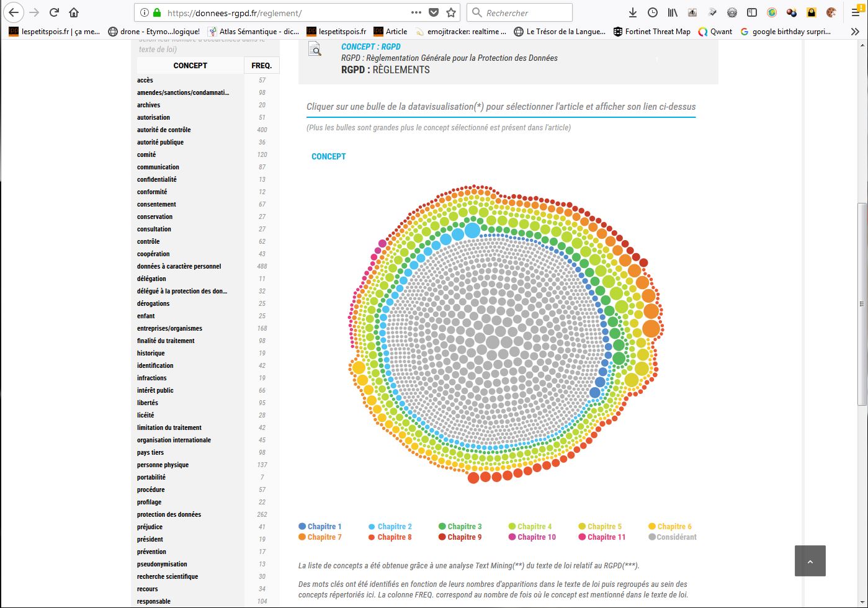Expand the bookmarks toolbar overflow chevron

tap(855, 32)
